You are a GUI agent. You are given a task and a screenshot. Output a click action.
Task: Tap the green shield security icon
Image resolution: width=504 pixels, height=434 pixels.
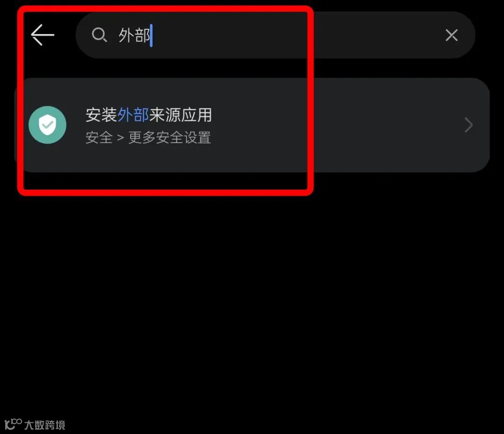pyautogui.click(x=48, y=125)
